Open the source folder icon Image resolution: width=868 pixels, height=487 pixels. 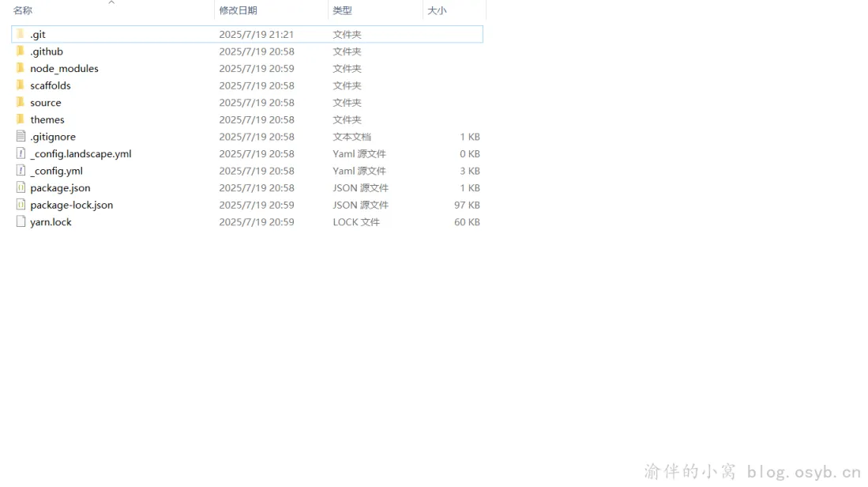(21, 102)
